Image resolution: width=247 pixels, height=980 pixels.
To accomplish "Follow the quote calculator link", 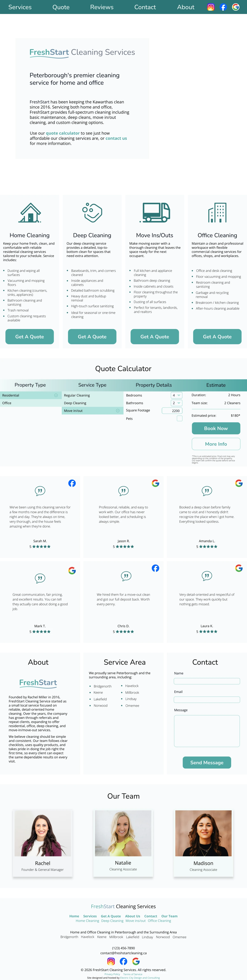I will click(x=62, y=133).
